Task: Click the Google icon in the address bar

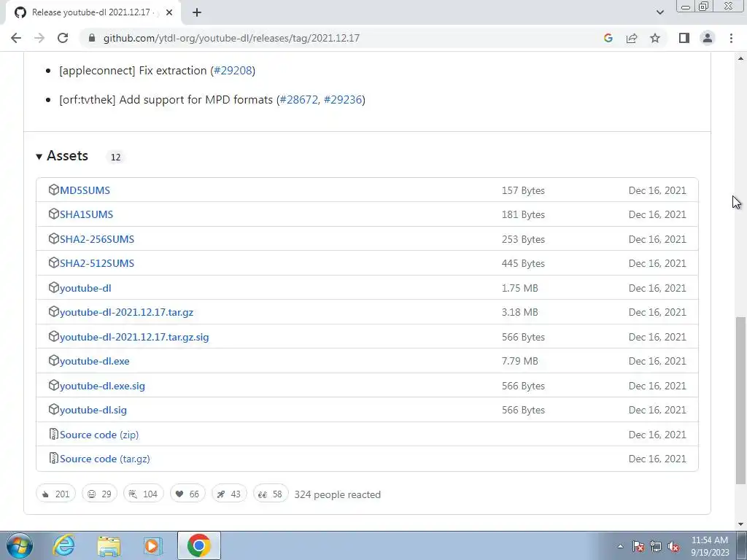Action: click(608, 38)
